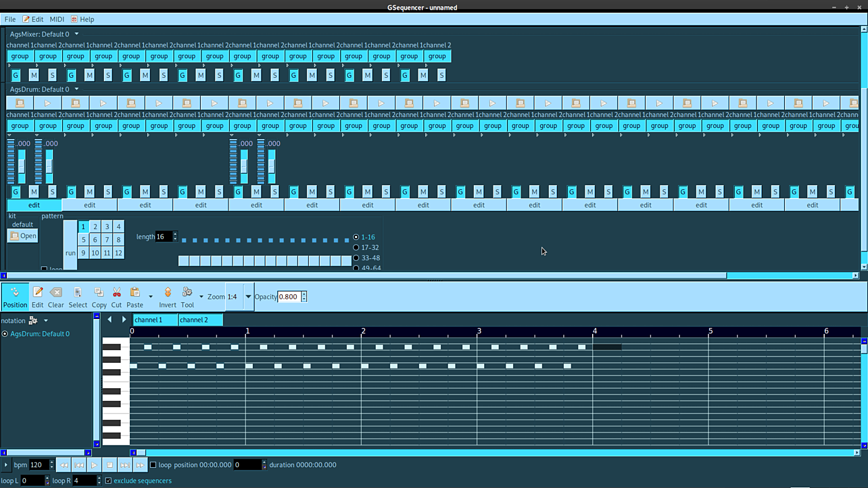This screenshot has height=488, width=868.
Task: Click the first AgsDrum channel volume slider
Action: tap(21, 166)
